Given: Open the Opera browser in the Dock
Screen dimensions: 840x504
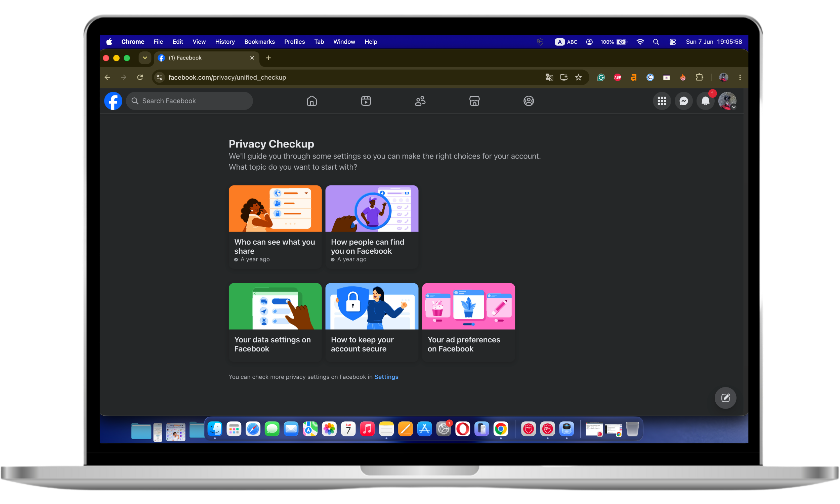Looking at the screenshot, I should (x=462, y=429).
